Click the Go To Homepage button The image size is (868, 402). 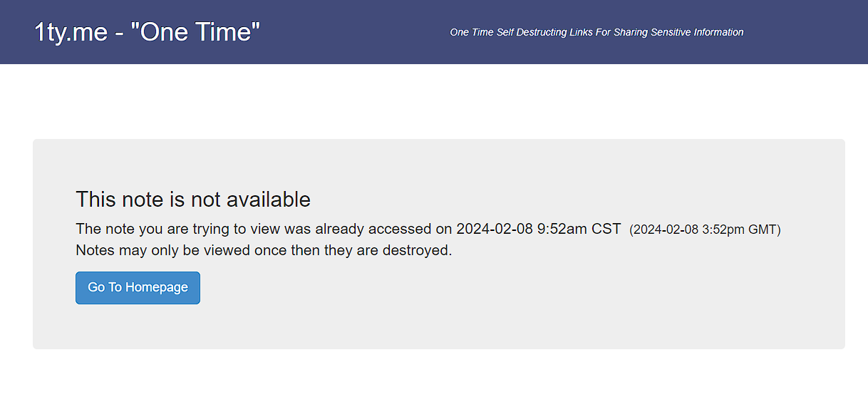click(x=138, y=287)
